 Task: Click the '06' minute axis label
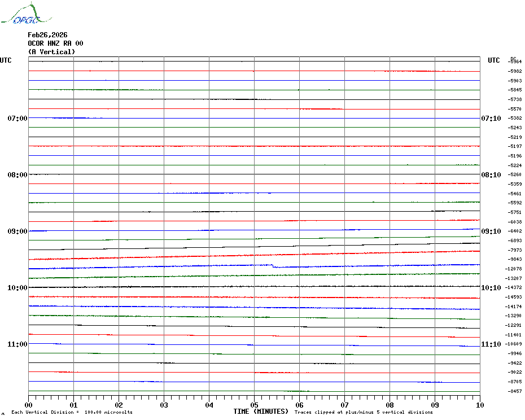click(x=300, y=405)
